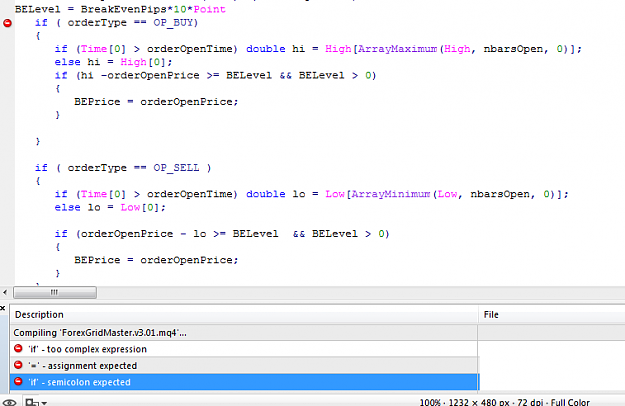
Task: Click the 'if (hi -orderOpenPrice >= BELevel' line
Action: click(215, 75)
